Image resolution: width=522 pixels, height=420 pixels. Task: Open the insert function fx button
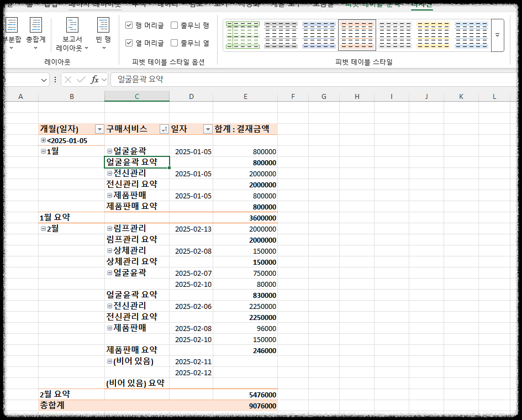pyautogui.click(x=94, y=80)
